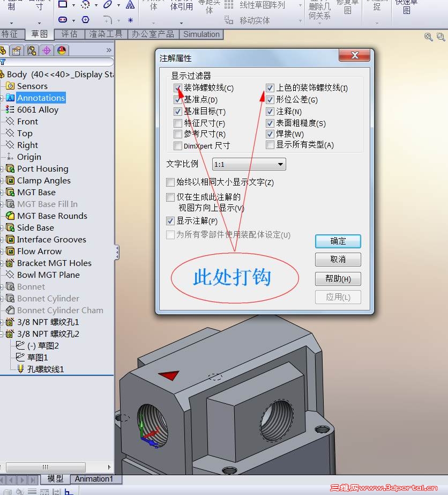Enable the 显示所有类型(A) checkbox
Viewport: 448px width, 495px height.
[x=270, y=145]
